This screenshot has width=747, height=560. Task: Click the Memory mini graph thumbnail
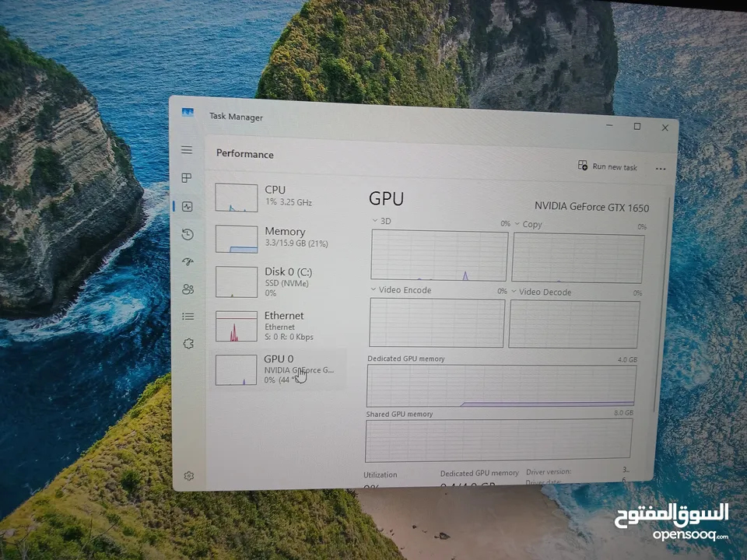pyautogui.click(x=237, y=239)
